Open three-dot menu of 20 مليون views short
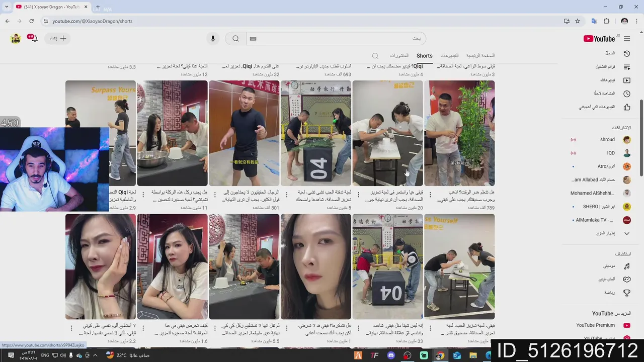644x362 pixels. (358, 195)
